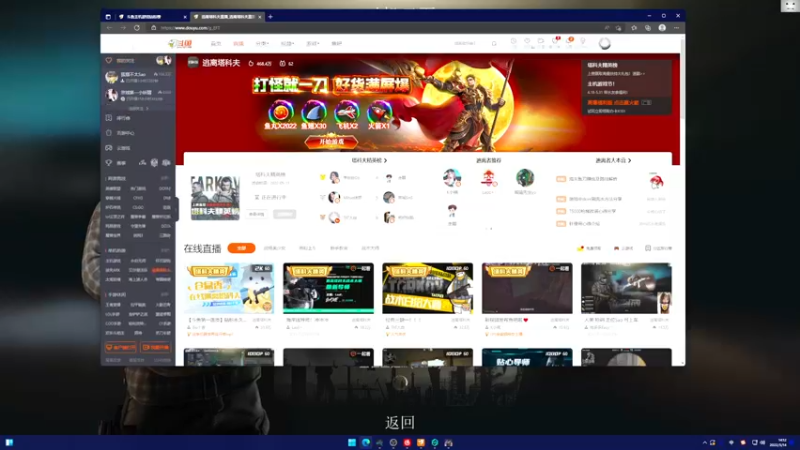Expand the 视频 nav dropdown
800x450 pixels.
[287, 44]
